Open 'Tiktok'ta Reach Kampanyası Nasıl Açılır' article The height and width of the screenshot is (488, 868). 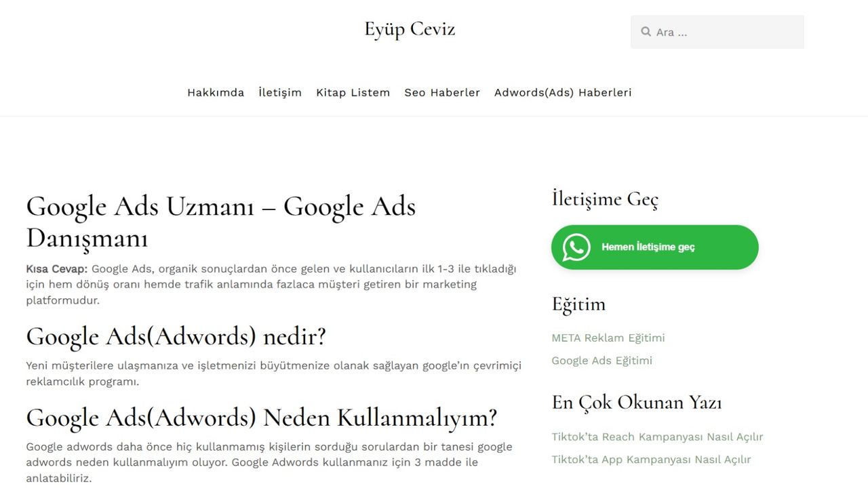point(657,437)
